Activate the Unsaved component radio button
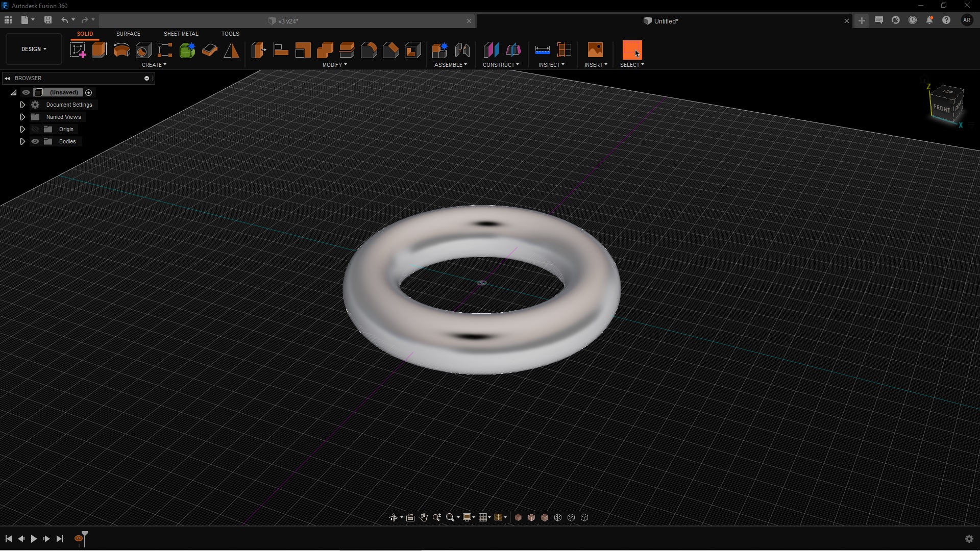Screen dimensions: 980x551 [x=89, y=92]
